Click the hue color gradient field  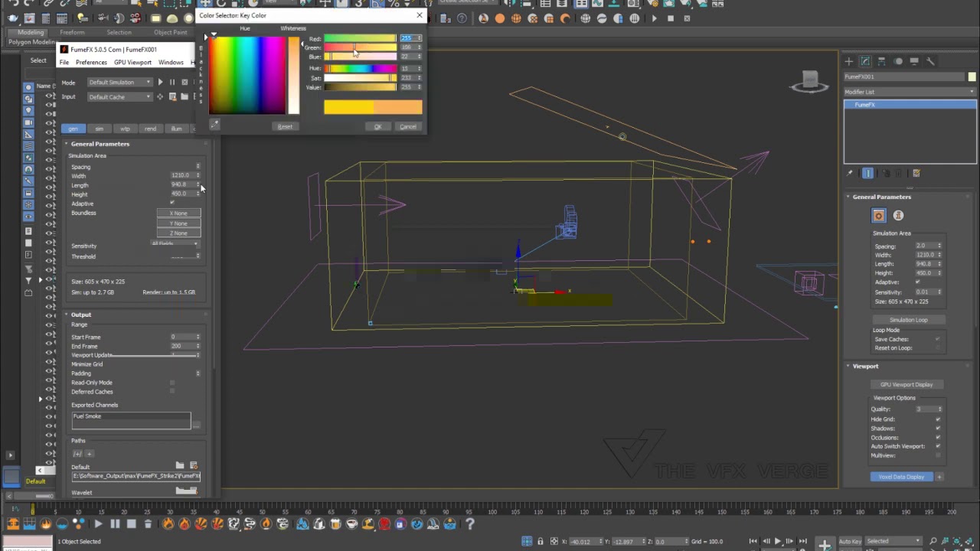coord(247,75)
